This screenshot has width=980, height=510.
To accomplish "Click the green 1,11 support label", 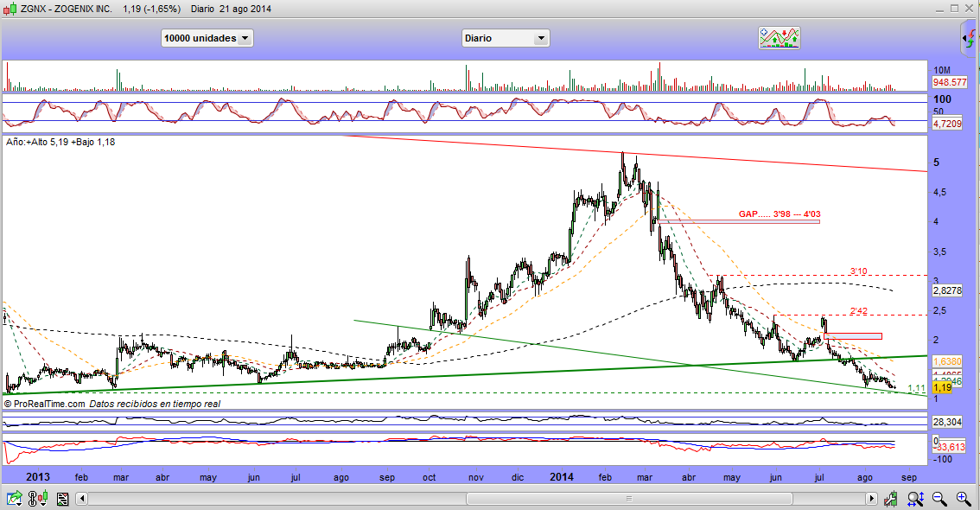I will pos(916,388).
